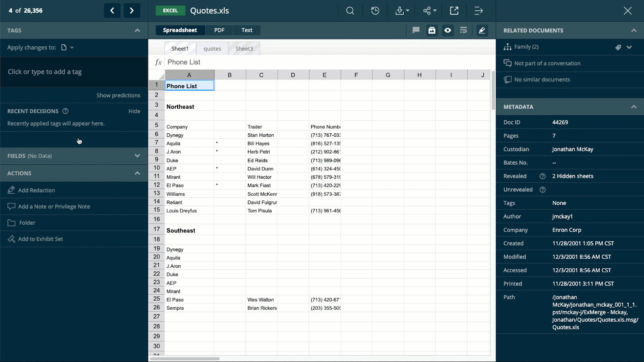
Task: Open document in a new window
Action: tap(454, 11)
